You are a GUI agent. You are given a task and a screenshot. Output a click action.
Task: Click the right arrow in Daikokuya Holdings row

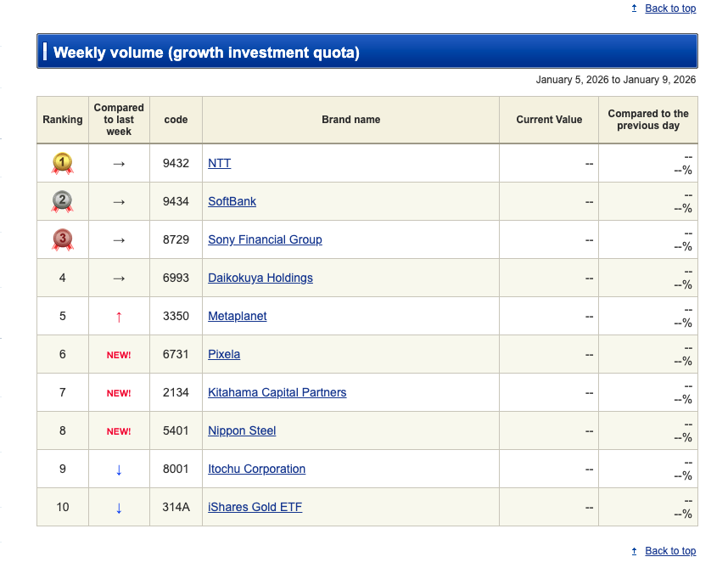[119, 278]
